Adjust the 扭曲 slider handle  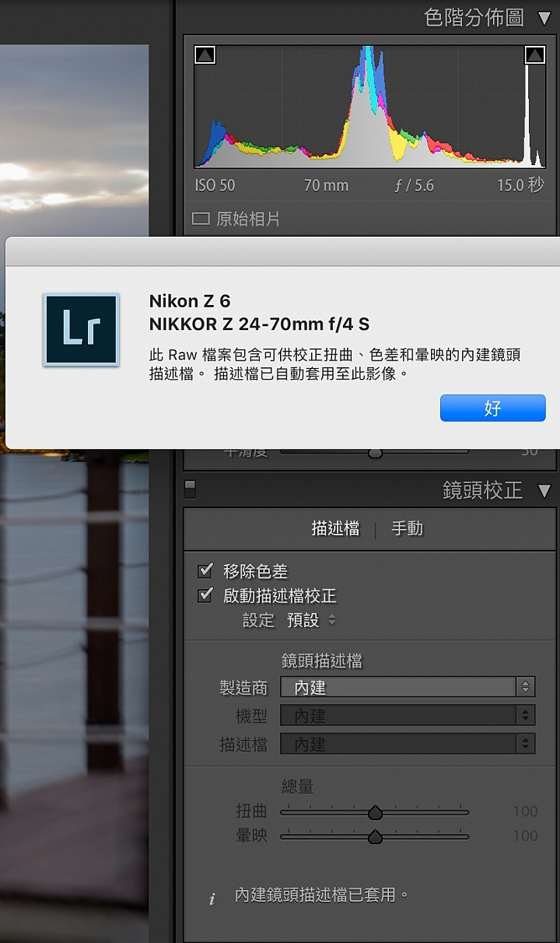375,812
